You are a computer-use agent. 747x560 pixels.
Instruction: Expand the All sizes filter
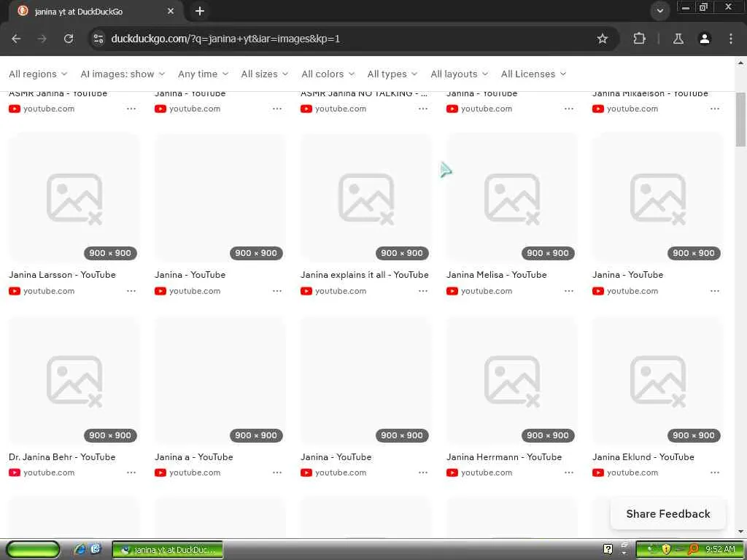[x=264, y=74]
